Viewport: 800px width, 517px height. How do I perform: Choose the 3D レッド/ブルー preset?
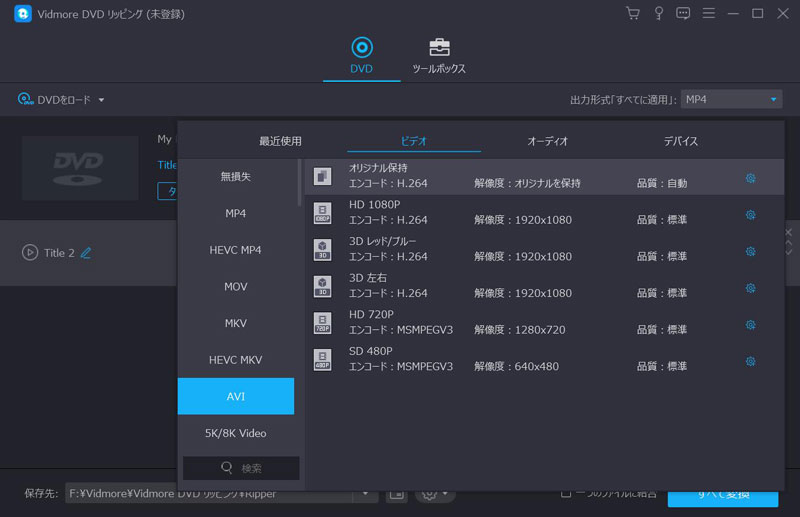pos(544,250)
